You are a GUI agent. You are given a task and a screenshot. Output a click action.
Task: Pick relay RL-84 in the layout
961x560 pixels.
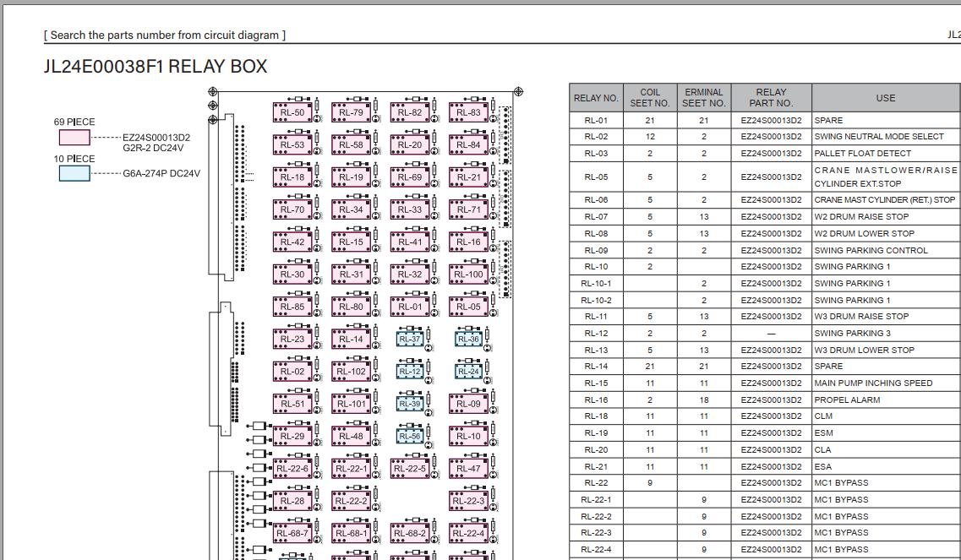(469, 144)
